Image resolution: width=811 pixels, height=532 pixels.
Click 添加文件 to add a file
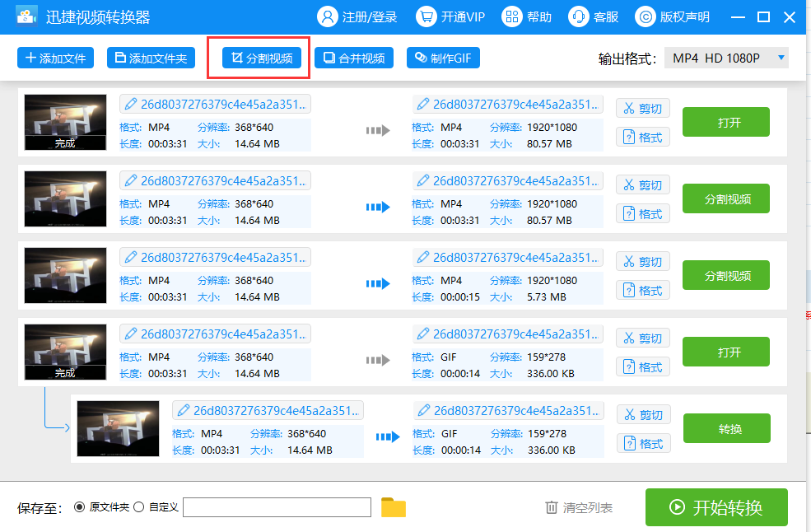pos(55,58)
